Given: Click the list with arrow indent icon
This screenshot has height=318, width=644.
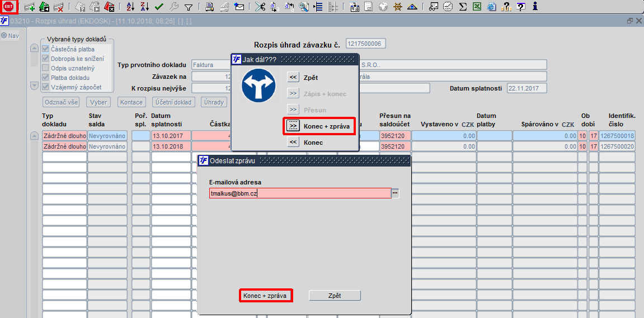Looking at the screenshot, I should [x=317, y=7].
